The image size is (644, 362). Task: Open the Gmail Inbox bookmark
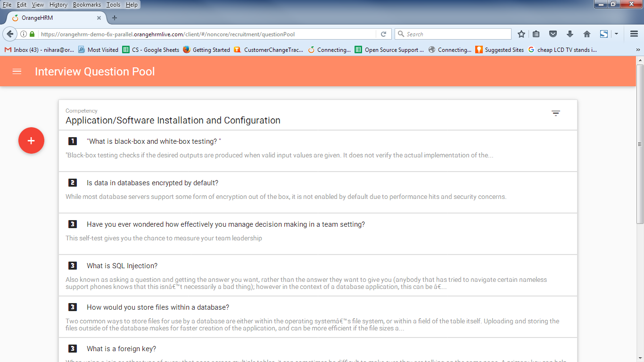tap(39, 49)
